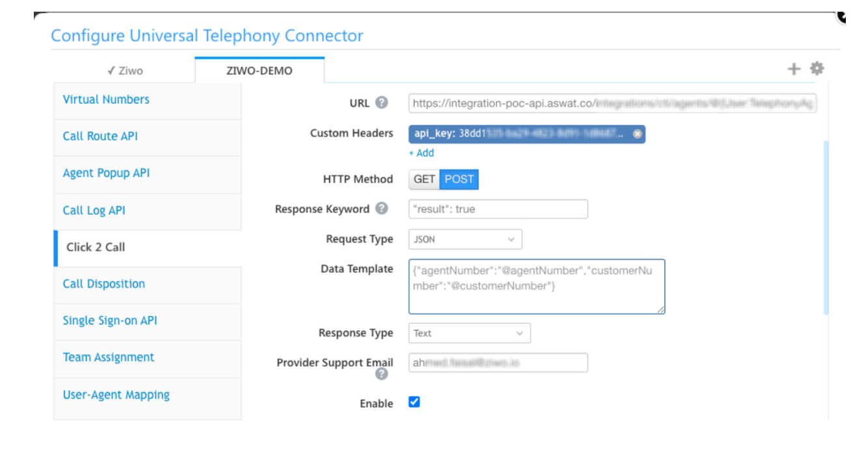Screen dimensions: 868x459
Task: Remove the api_key custom header
Action: click(x=638, y=134)
